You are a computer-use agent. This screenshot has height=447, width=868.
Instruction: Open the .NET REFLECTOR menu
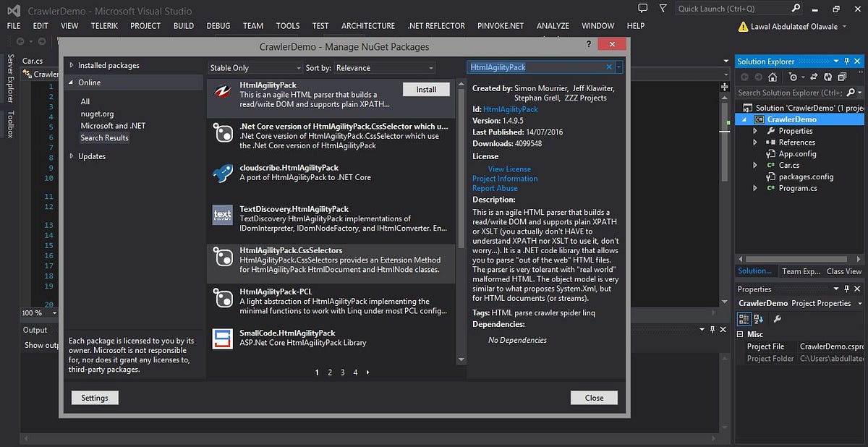[436, 26]
